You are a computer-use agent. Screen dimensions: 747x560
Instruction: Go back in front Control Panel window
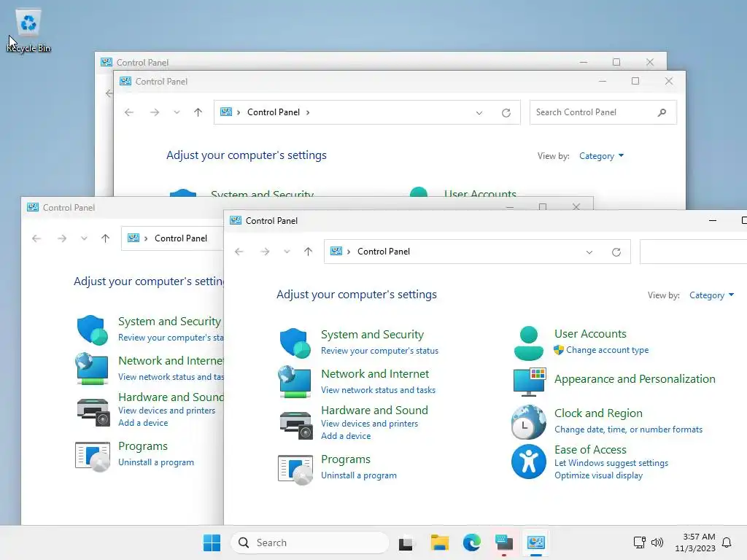[x=239, y=252]
